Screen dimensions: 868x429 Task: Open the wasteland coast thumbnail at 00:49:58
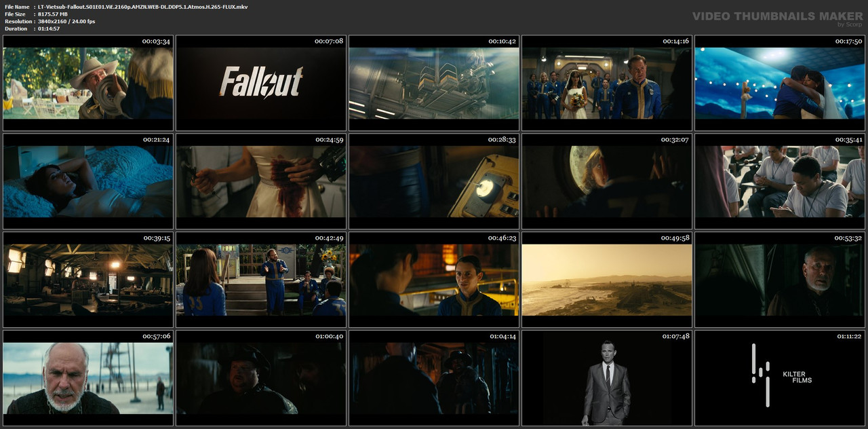607,280
